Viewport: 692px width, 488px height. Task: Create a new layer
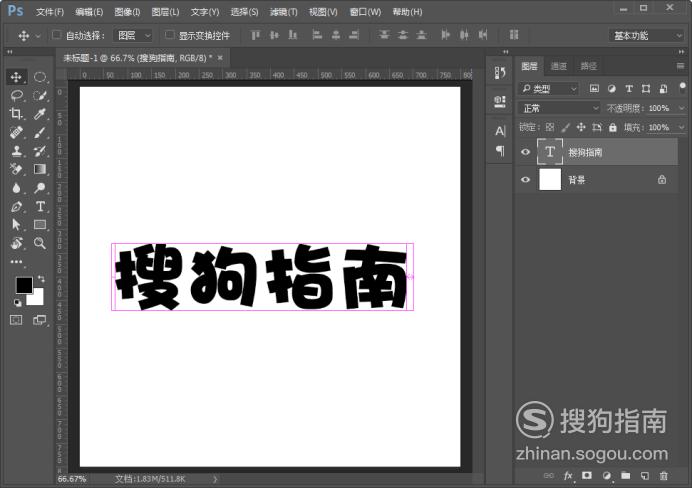[x=645, y=475]
